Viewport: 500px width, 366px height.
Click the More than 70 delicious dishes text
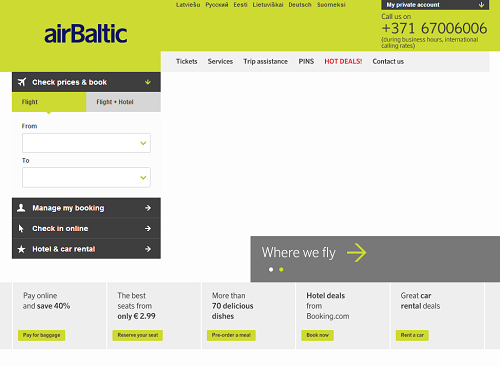(232, 306)
